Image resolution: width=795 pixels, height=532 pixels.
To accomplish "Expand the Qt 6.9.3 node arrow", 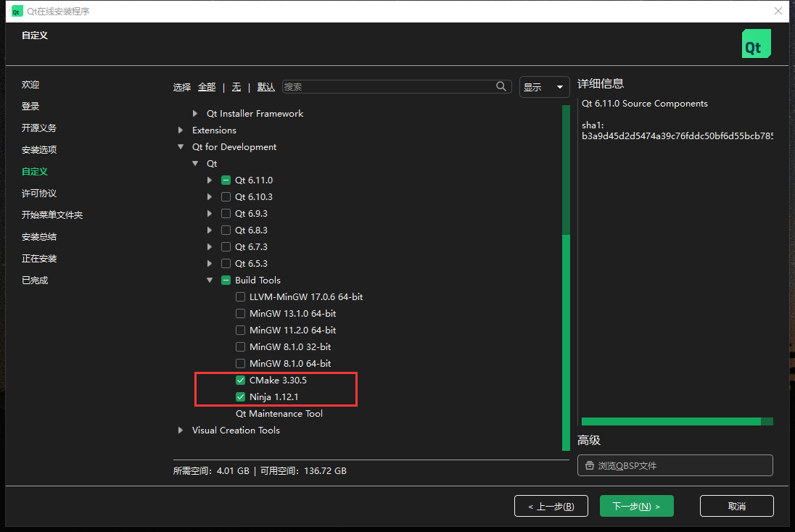I will tap(210, 213).
